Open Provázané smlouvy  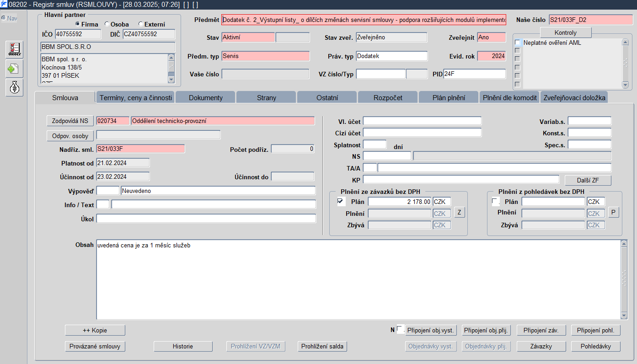[95, 346]
